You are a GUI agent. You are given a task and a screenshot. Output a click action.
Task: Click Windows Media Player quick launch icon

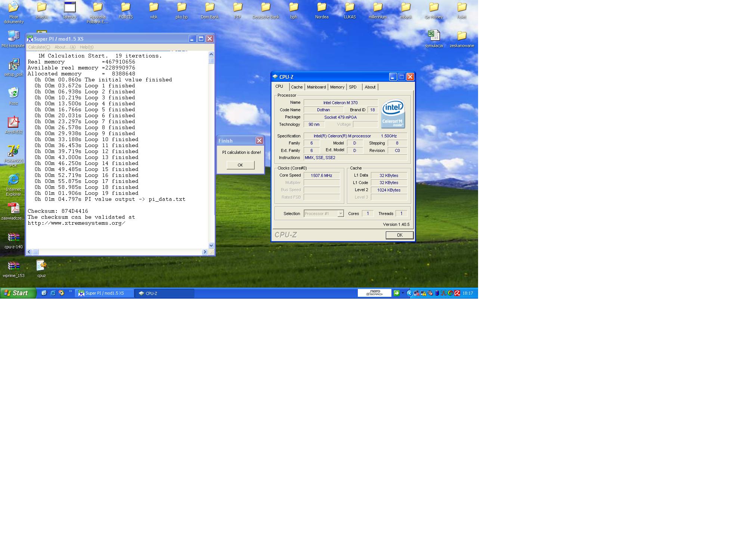click(61, 293)
